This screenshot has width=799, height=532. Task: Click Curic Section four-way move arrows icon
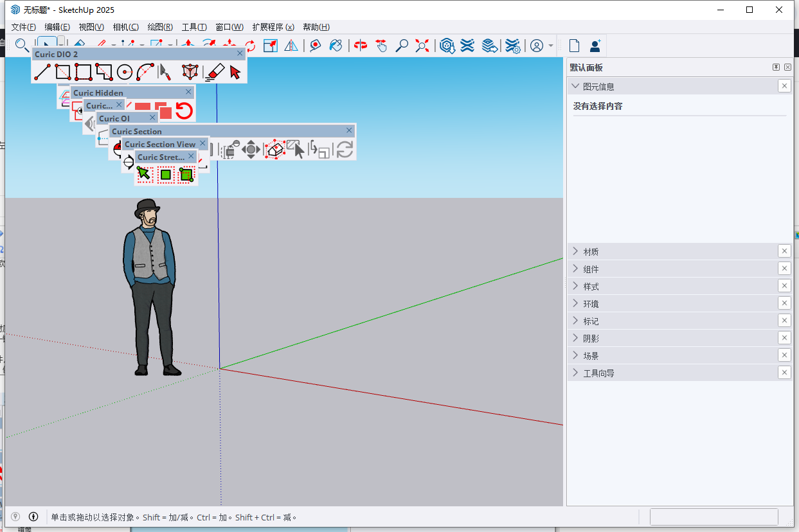[x=251, y=150]
